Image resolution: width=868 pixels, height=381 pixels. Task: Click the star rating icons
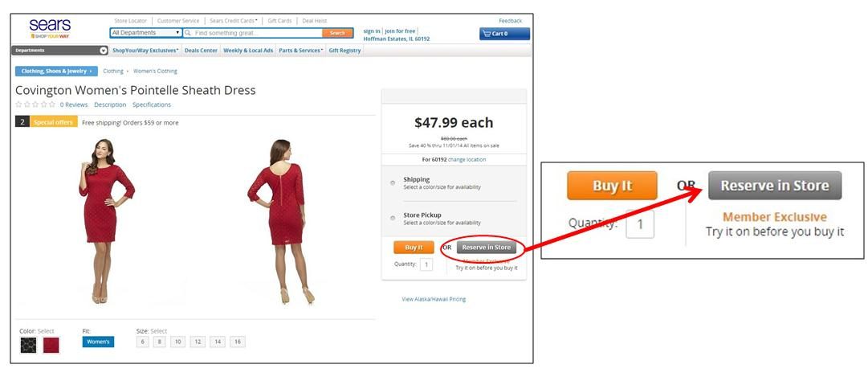click(x=35, y=104)
